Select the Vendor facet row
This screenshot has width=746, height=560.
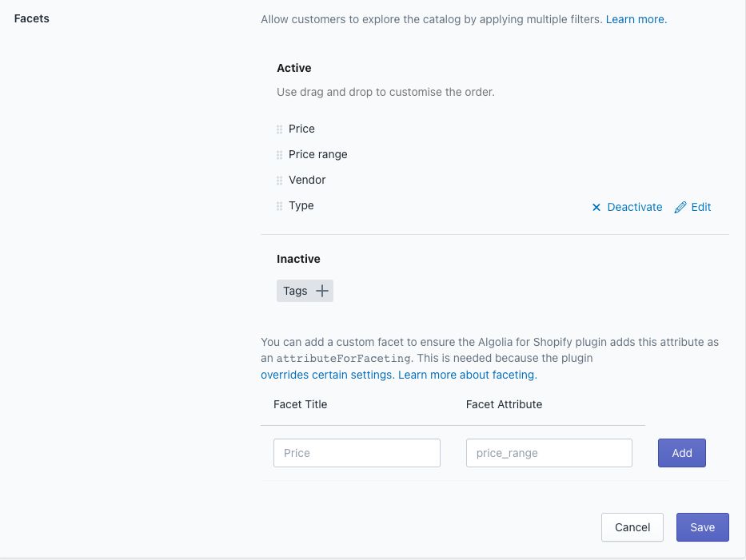pyautogui.click(x=307, y=181)
